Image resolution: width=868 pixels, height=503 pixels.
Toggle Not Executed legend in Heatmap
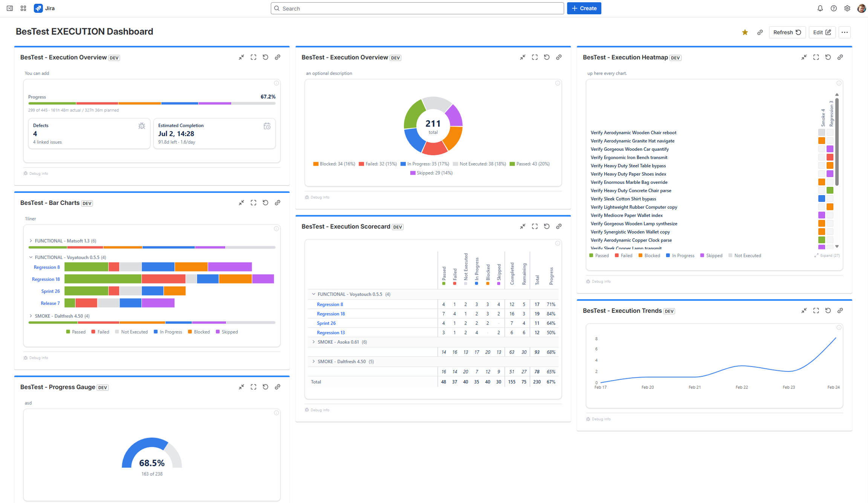tap(745, 255)
